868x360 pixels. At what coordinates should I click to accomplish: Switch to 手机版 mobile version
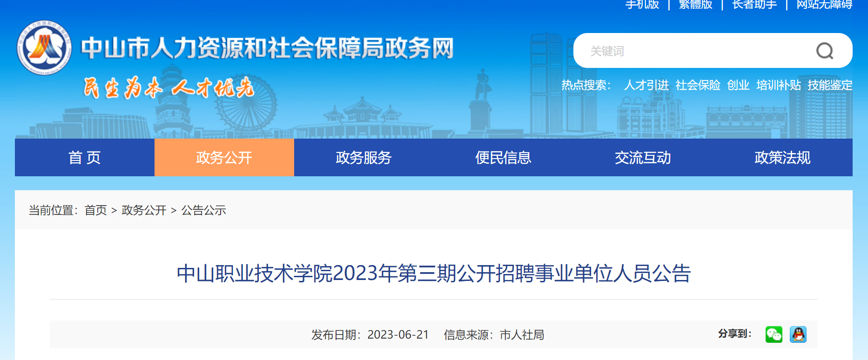tap(642, 5)
